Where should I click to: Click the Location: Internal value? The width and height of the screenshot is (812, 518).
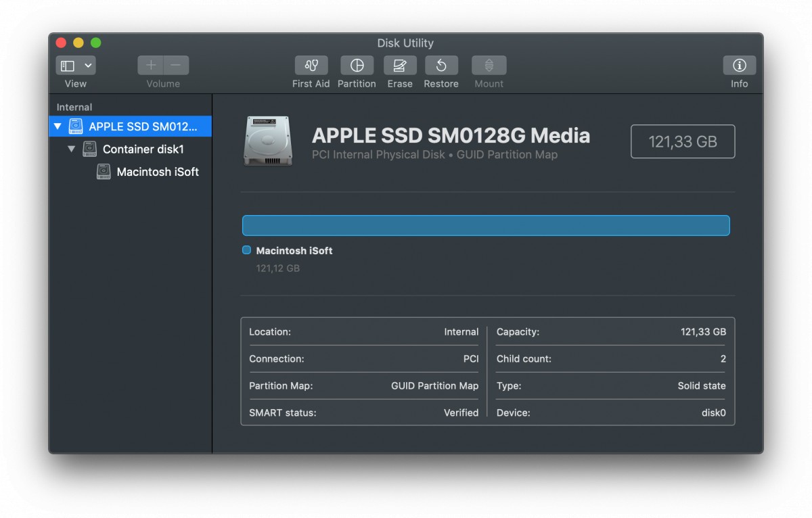tap(461, 332)
